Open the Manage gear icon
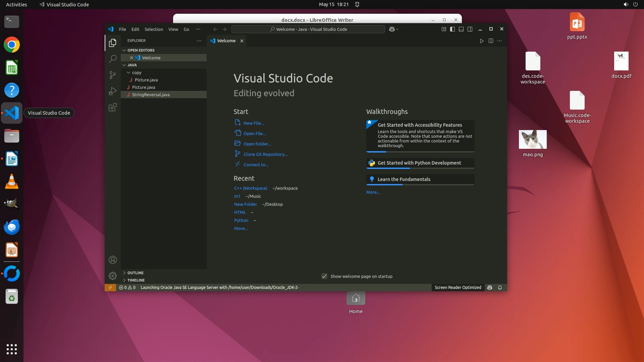 pyautogui.click(x=113, y=276)
